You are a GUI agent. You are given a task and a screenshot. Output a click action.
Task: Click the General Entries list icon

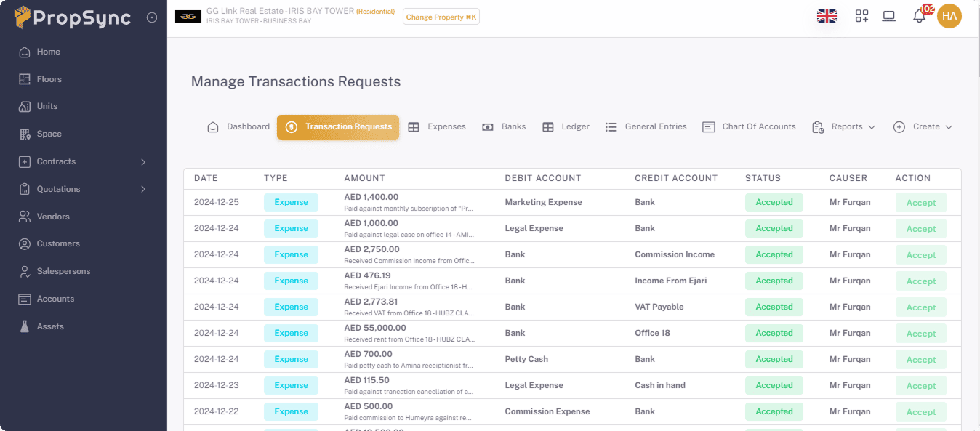click(x=611, y=127)
